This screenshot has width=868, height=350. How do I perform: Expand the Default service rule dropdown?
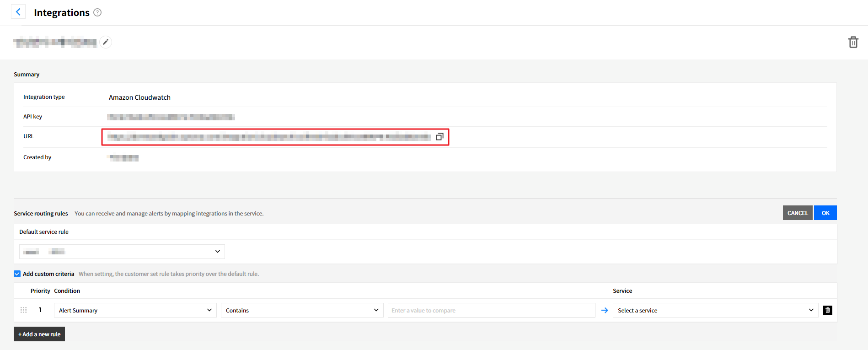pyautogui.click(x=122, y=252)
